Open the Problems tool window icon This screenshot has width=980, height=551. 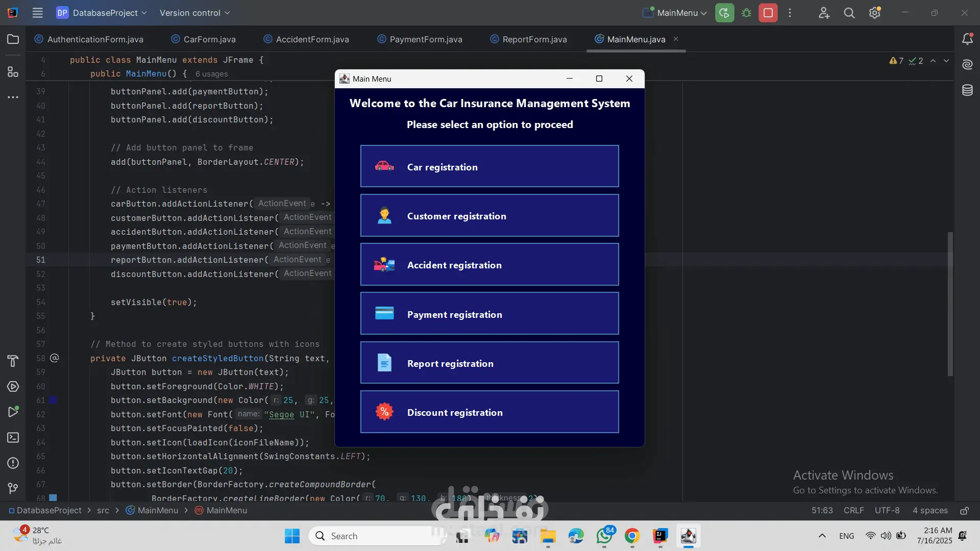click(13, 463)
